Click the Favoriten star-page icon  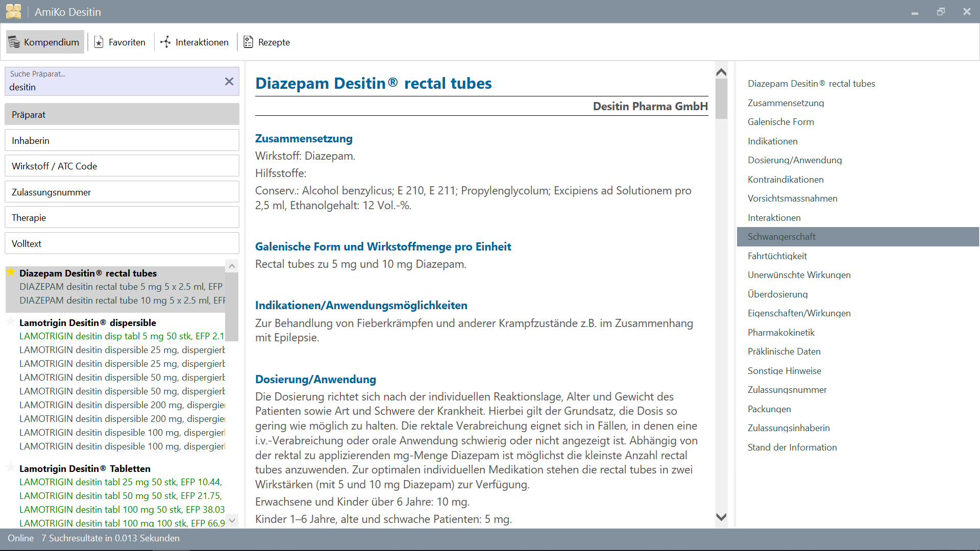coord(99,42)
